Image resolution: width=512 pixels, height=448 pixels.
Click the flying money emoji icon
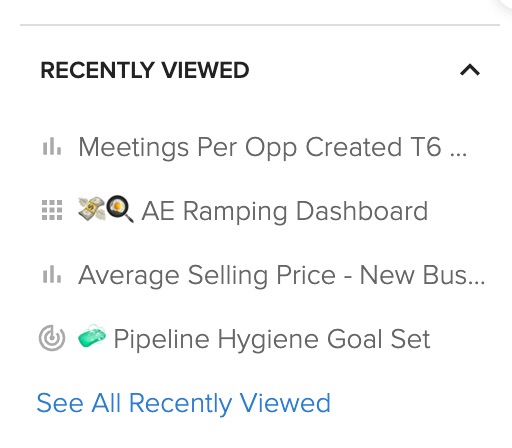pos(92,209)
